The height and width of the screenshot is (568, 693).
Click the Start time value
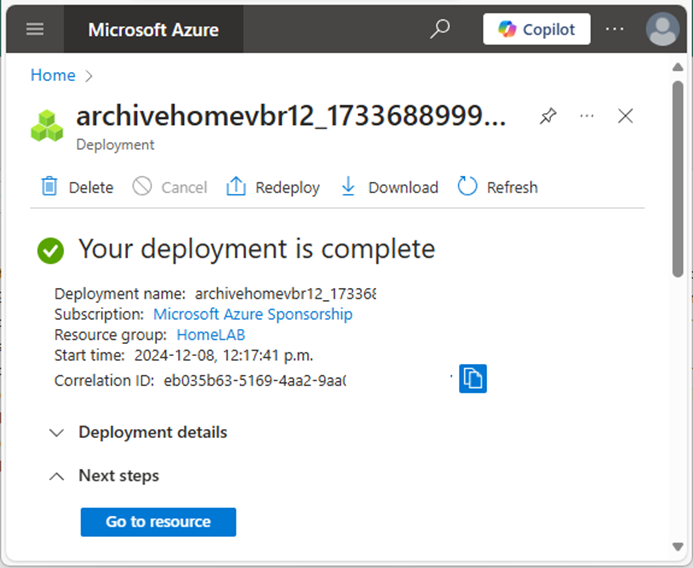click(x=224, y=355)
